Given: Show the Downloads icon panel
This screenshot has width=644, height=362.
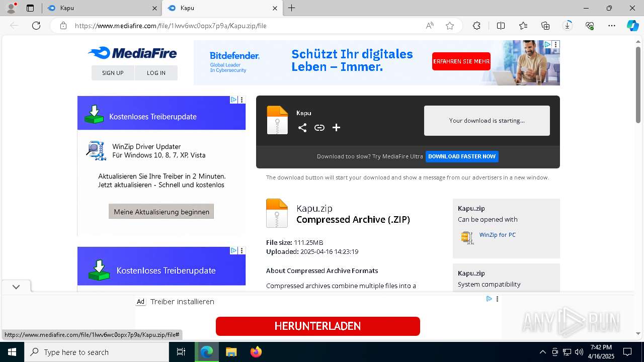Looking at the screenshot, I should click(568, 26).
